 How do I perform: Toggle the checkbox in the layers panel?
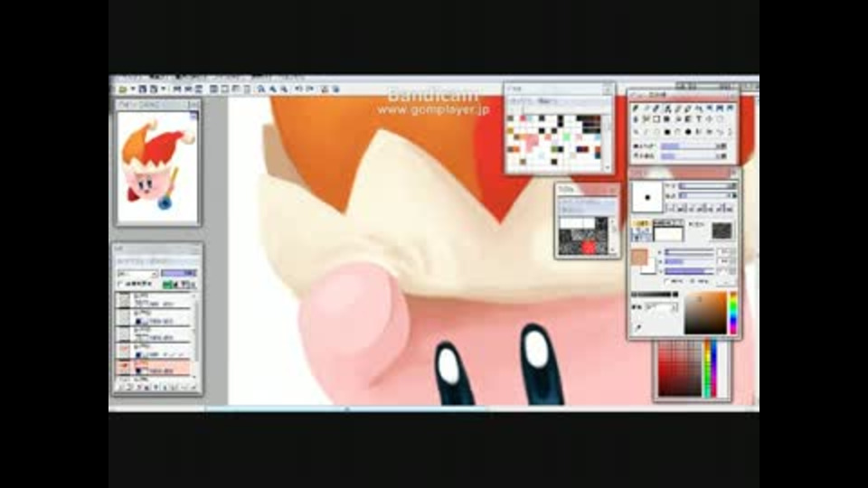pos(120,284)
